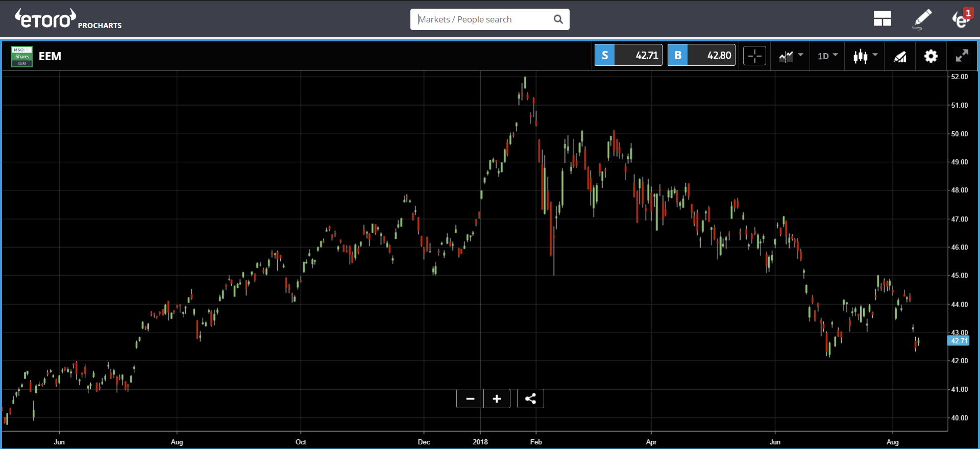Click the 42.71 current price marker
Image resolution: width=980 pixels, height=449 pixels.
tap(959, 341)
